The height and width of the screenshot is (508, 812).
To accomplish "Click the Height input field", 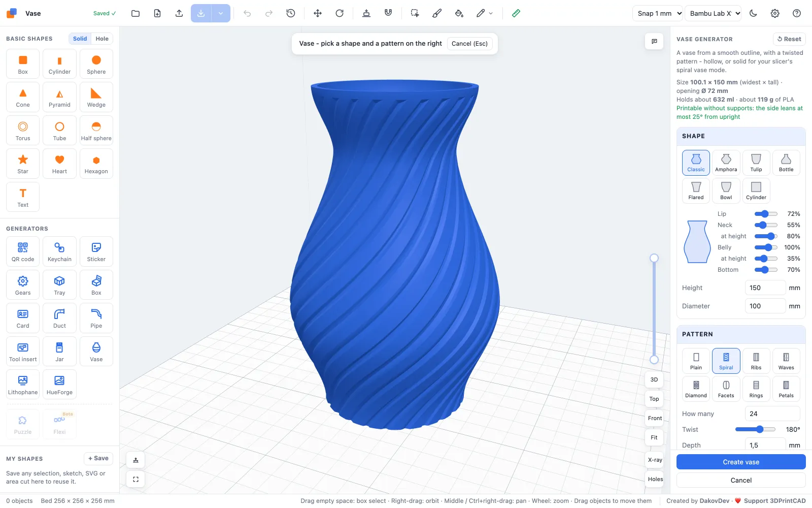I will coord(765,288).
